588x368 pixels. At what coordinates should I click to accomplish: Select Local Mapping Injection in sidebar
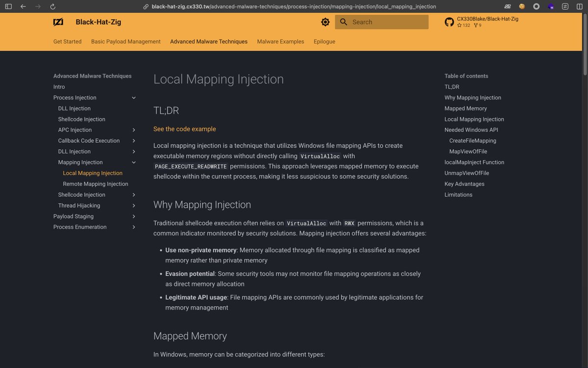(93, 173)
